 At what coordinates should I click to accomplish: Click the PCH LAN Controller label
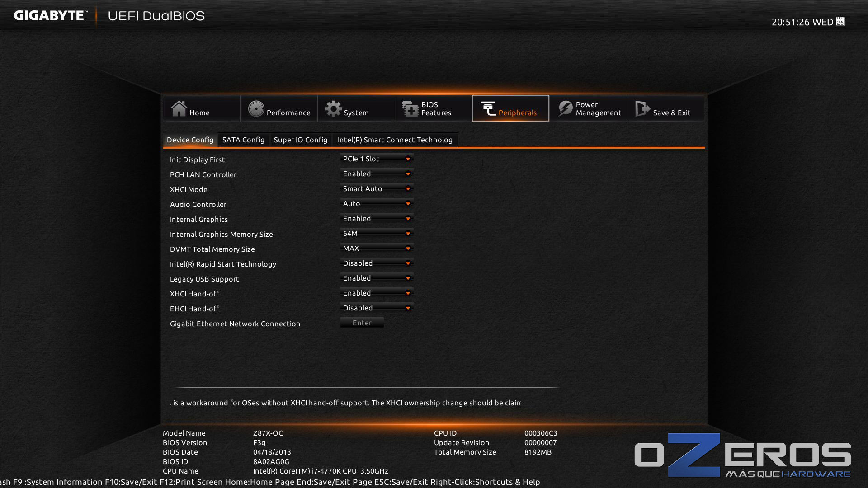[x=203, y=174]
